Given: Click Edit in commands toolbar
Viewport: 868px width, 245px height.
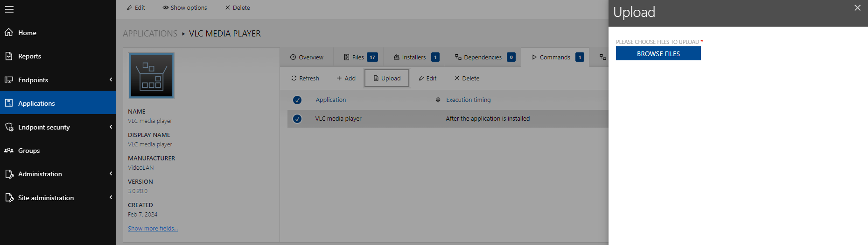Looking at the screenshot, I should coord(427,78).
